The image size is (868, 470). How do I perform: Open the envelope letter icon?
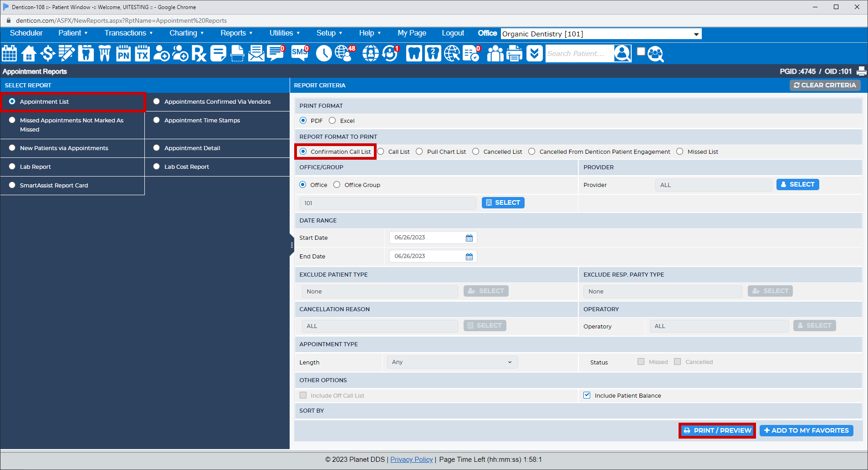pyautogui.click(x=256, y=53)
